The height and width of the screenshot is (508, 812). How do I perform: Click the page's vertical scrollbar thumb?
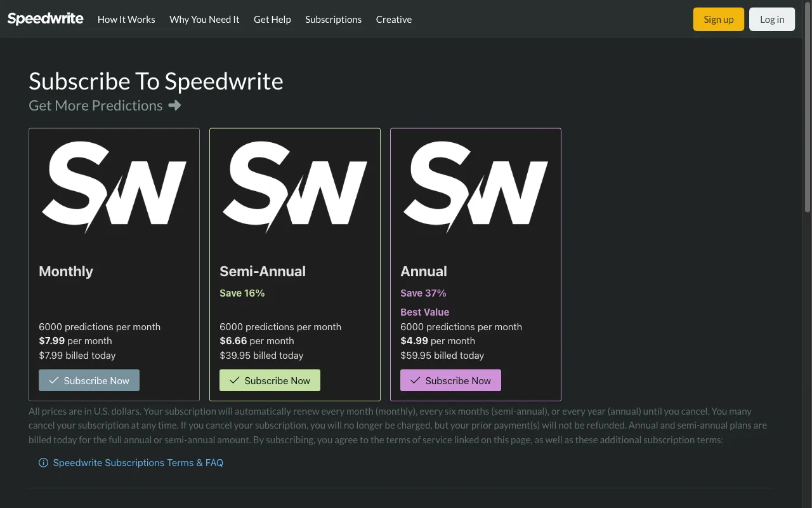click(x=808, y=108)
